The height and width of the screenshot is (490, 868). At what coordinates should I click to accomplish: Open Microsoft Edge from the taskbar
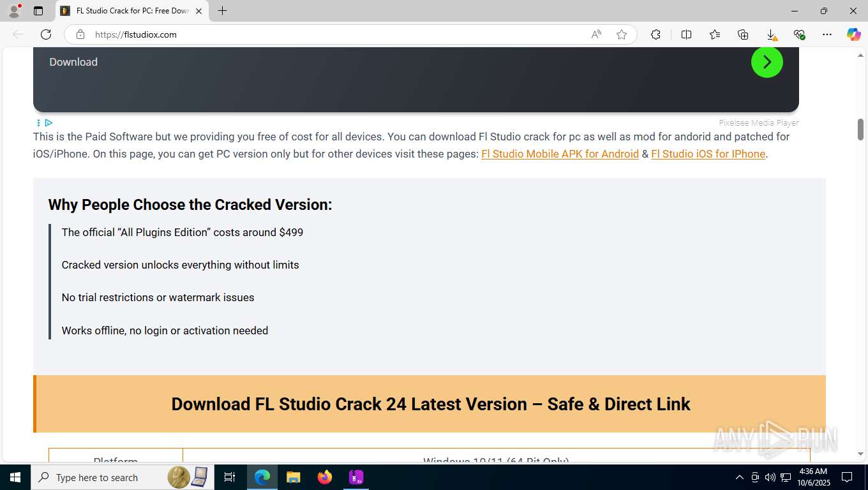pos(262,477)
